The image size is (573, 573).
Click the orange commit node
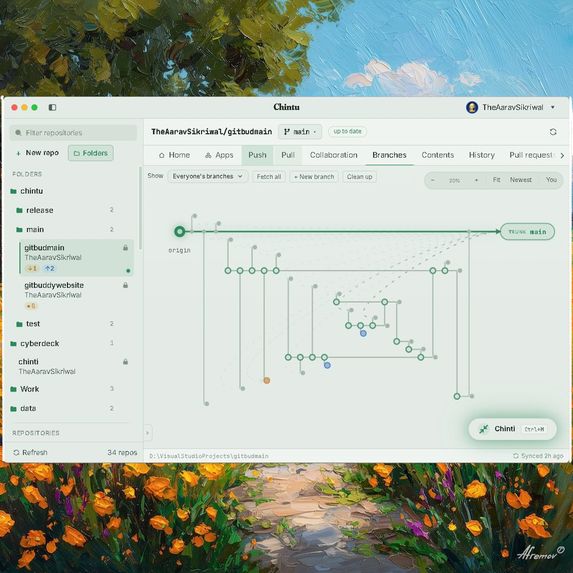click(x=267, y=380)
